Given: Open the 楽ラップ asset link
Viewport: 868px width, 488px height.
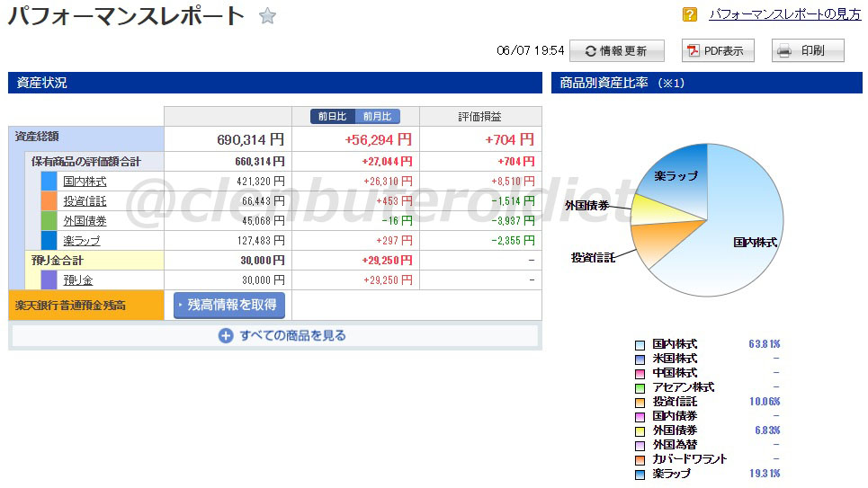Looking at the screenshot, I should (x=82, y=241).
